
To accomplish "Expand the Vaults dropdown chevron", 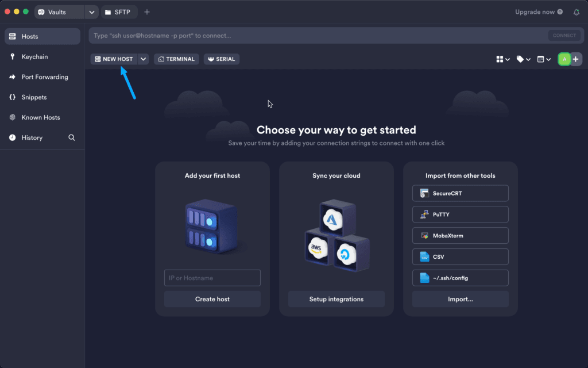I will [x=92, y=12].
